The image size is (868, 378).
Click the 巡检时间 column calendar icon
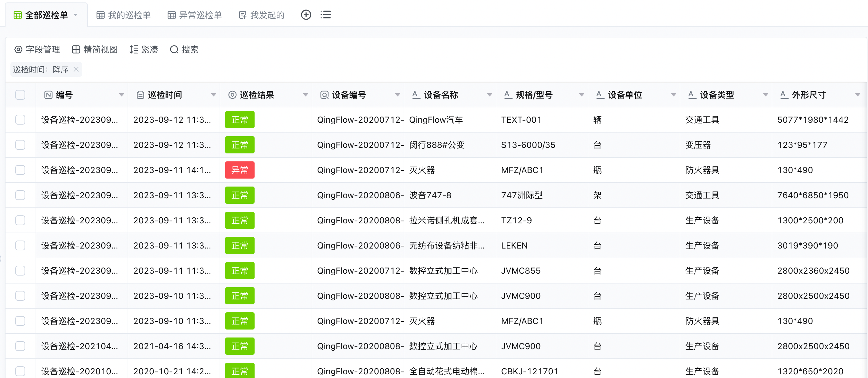coord(140,95)
